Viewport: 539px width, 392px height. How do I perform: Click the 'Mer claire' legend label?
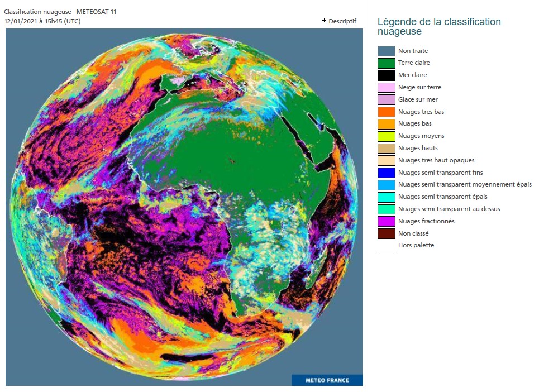pyautogui.click(x=413, y=75)
